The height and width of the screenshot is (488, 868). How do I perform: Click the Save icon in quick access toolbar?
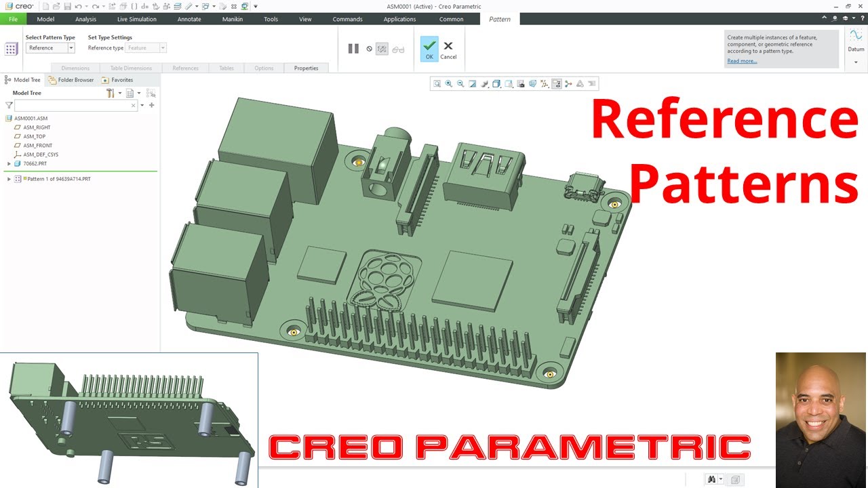[67, 6]
